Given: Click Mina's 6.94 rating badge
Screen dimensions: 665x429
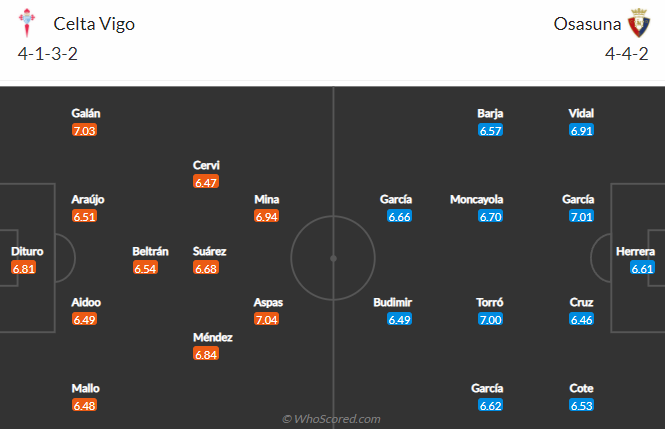Looking at the screenshot, I should (x=266, y=216).
